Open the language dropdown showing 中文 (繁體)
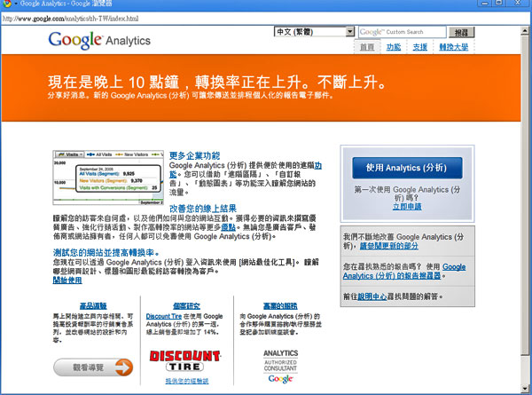This screenshot has width=532, height=395. point(314,32)
